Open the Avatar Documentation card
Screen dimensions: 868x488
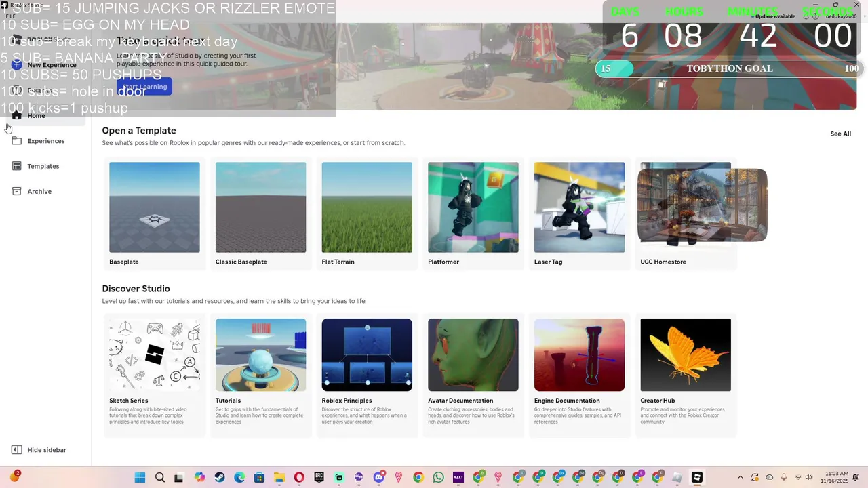[473, 375]
